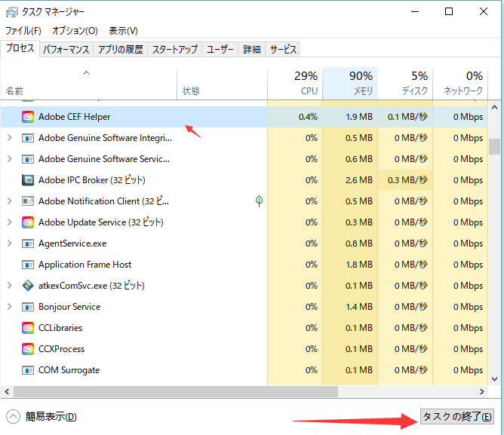Sort processes by the ネットワーク column header
Viewport: 504px width, 435px height.
(460, 84)
